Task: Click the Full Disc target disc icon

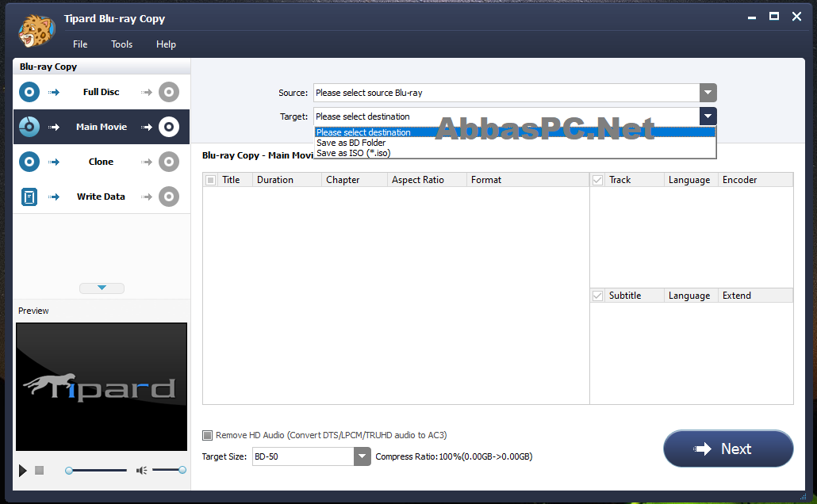Action: pyautogui.click(x=169, y=92)
